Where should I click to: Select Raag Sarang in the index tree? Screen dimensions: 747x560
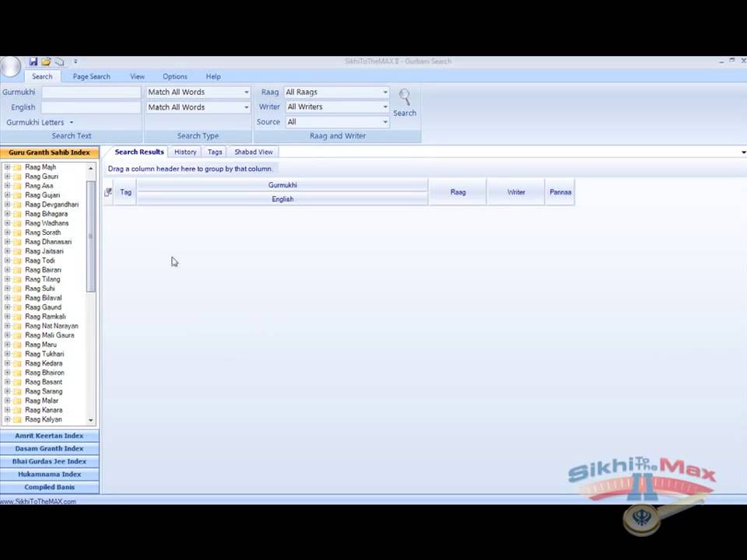44,391
